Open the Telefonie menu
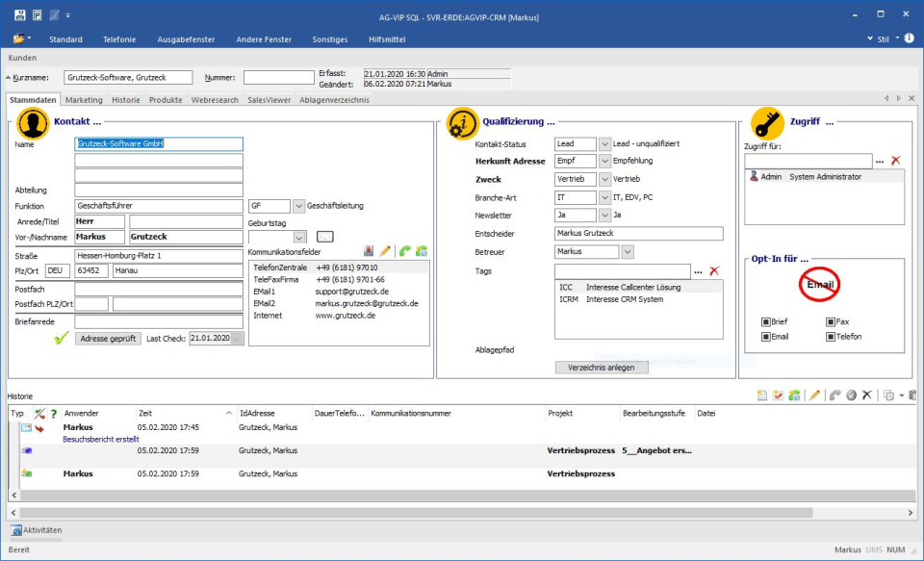924x561 pixels. [x=117, y=39]
